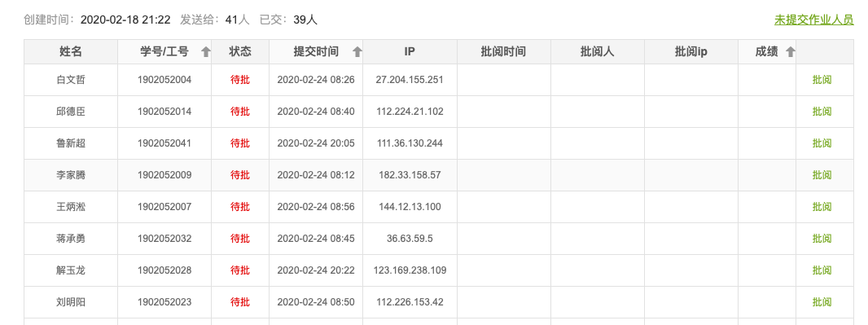Click 批阅 for 刘明阳
Image resolution: width=868 pixels, height=325 pixels.
click(822, 302)
